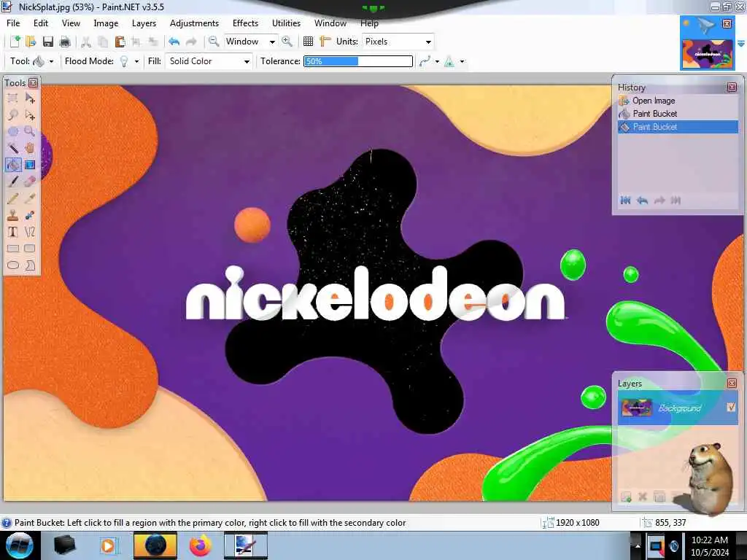Open the Image menu
This screenshot has height=560, width=747.
(x=106, y=23)
